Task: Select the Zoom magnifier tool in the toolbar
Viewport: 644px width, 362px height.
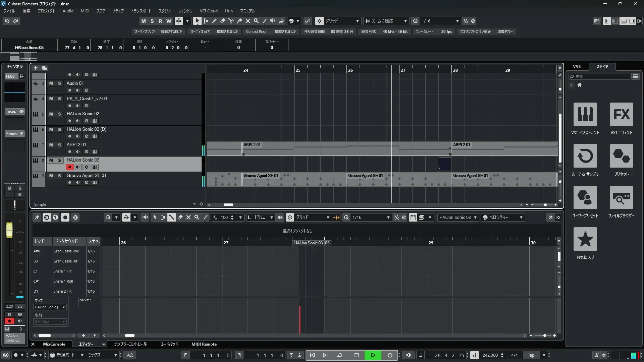Action: (x=256, y=21)
